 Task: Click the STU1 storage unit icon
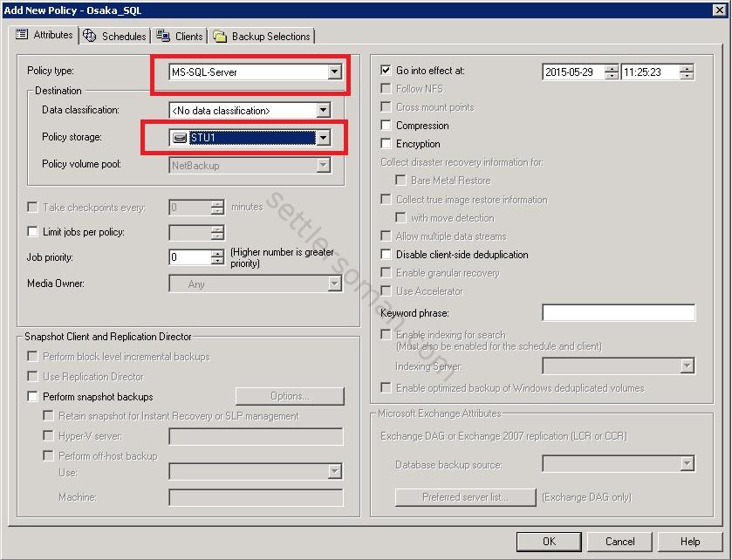(x=179, y=138)
